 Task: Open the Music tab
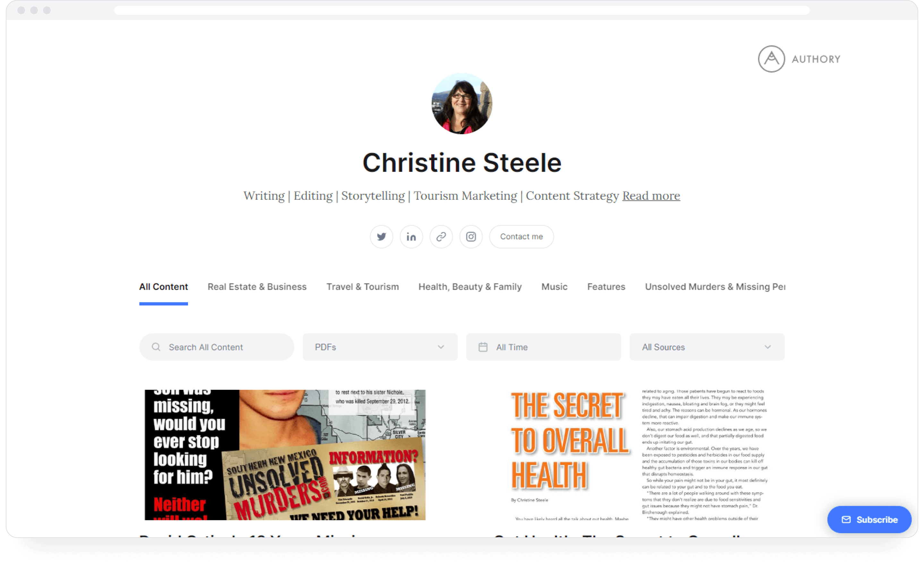coord(554,287)
